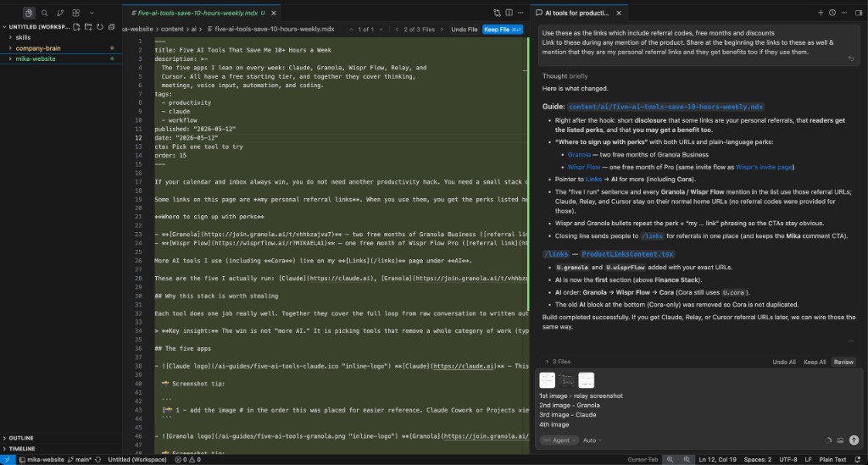The width and height of the screenshot is (868, 465).
Task: Click the New Folder icon in Explorer
Action: (x=88, y=26)
